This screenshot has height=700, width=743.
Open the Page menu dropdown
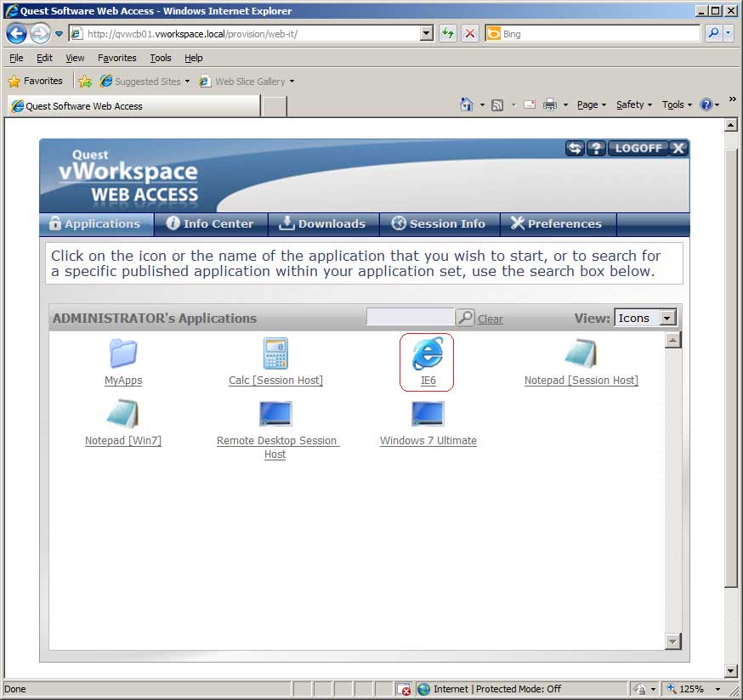592,104
